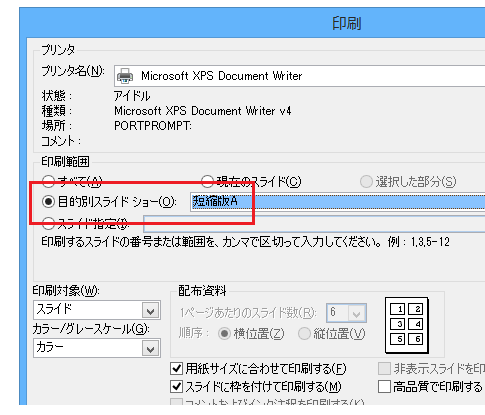
Task: Select the スライド指定(I) radio button
Action: coord(49,223)
